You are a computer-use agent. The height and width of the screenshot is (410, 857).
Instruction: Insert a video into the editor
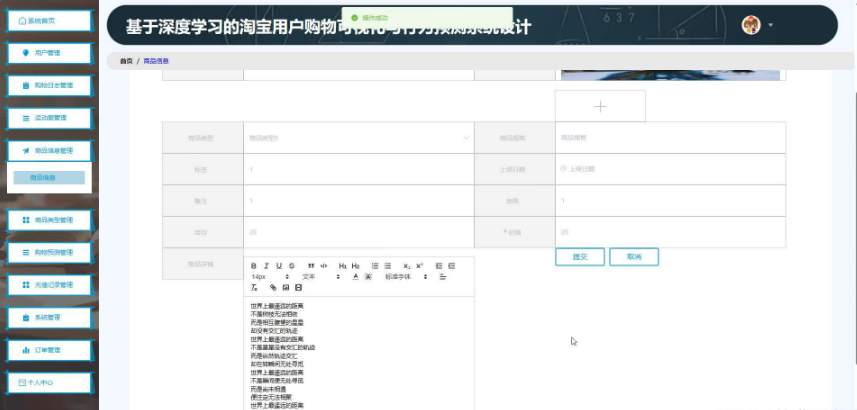tap(298, 288)
